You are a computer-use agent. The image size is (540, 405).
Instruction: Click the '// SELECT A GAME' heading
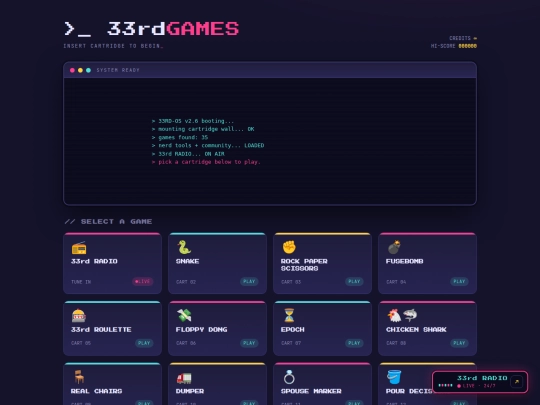coord(108,221)
